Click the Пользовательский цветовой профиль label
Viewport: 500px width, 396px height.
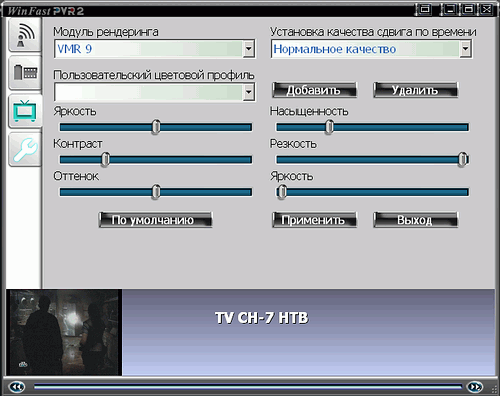[x=154, y=75]
